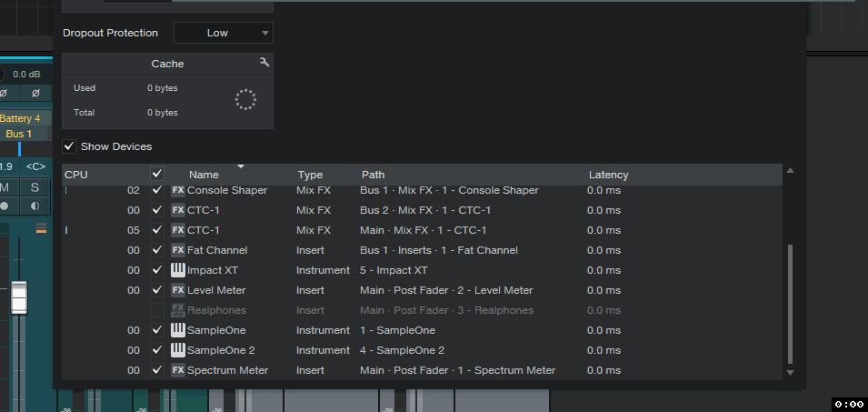Screen dimensions: 868x412
Task: Arm record on the mixer channel
Action: pos(5,206)
